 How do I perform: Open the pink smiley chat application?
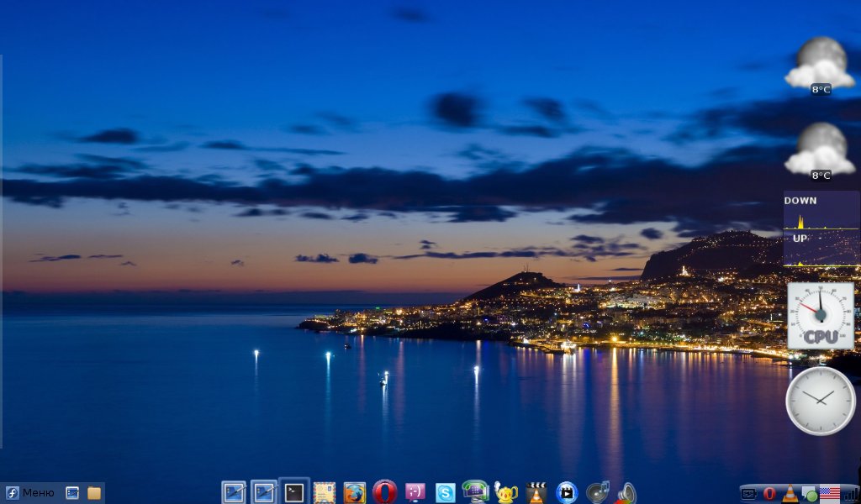coord(415,492)
